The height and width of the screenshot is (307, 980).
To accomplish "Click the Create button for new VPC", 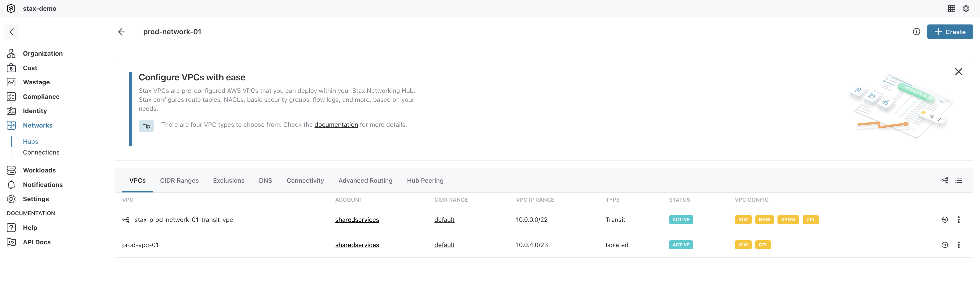I will (x=949, y=31).
